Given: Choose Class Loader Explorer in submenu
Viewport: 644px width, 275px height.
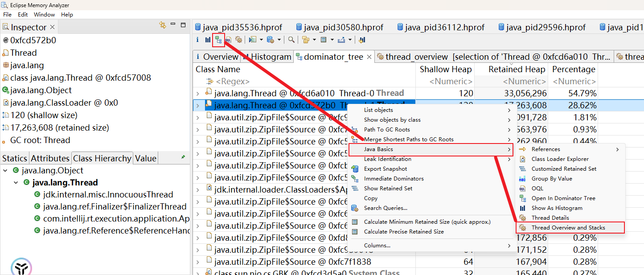Looking at the screenshot, I should pyautogui.click(x=570, y=159).
